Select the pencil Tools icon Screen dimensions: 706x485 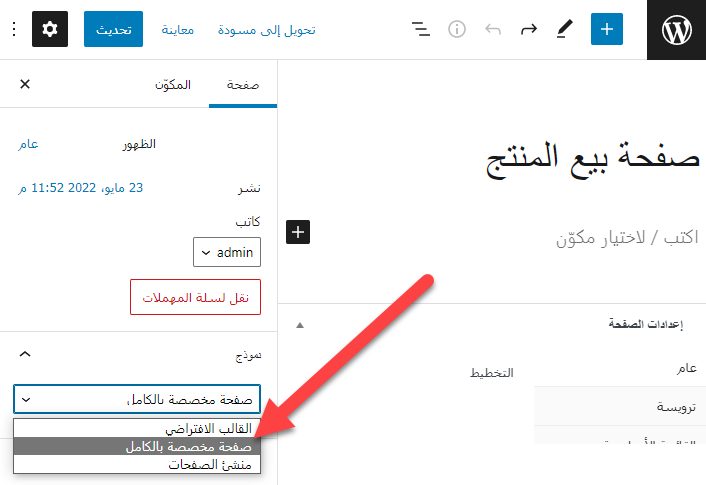click(x=565, y=30)
